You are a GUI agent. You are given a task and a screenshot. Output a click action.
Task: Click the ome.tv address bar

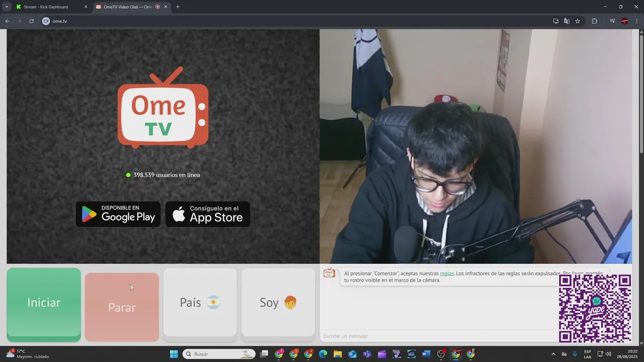[297, 21]
